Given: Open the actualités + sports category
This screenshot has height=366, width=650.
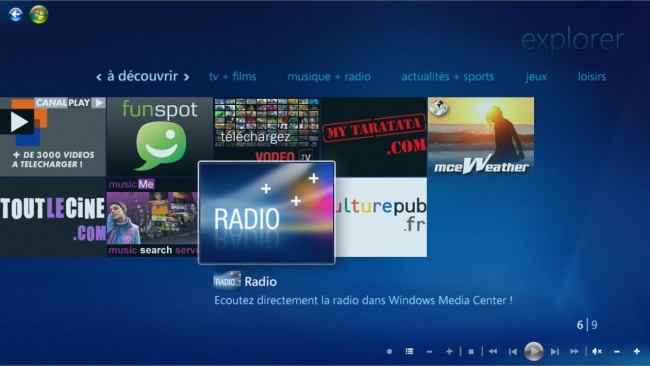Looking at the screenshot, I should point(448,77).
